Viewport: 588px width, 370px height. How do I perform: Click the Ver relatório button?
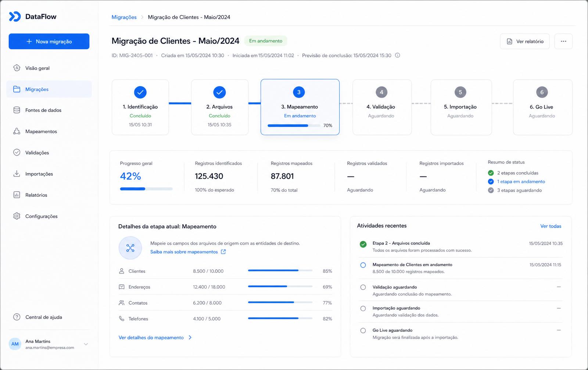tap(525, 41)
